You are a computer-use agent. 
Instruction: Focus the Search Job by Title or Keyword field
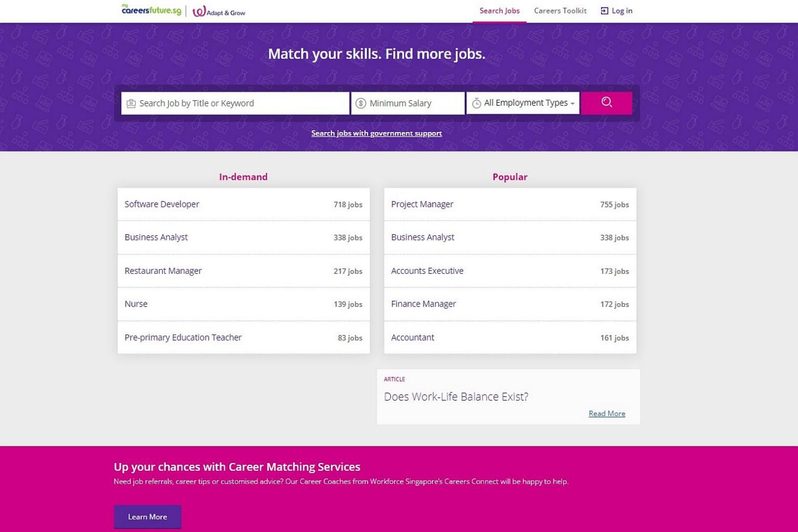pos(242,103)
